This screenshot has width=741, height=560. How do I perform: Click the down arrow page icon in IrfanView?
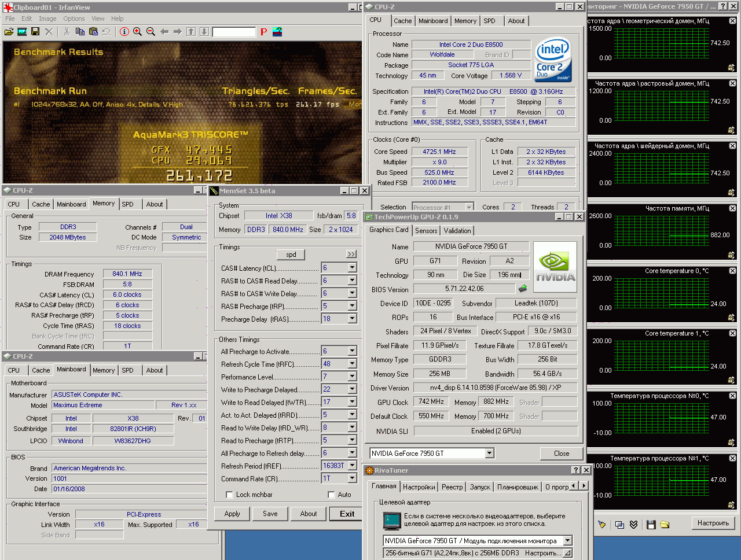coord(204,32)
